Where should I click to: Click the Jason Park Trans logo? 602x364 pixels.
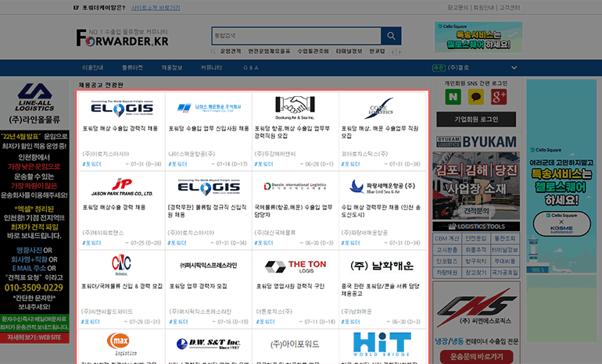(x=122, y=187)
